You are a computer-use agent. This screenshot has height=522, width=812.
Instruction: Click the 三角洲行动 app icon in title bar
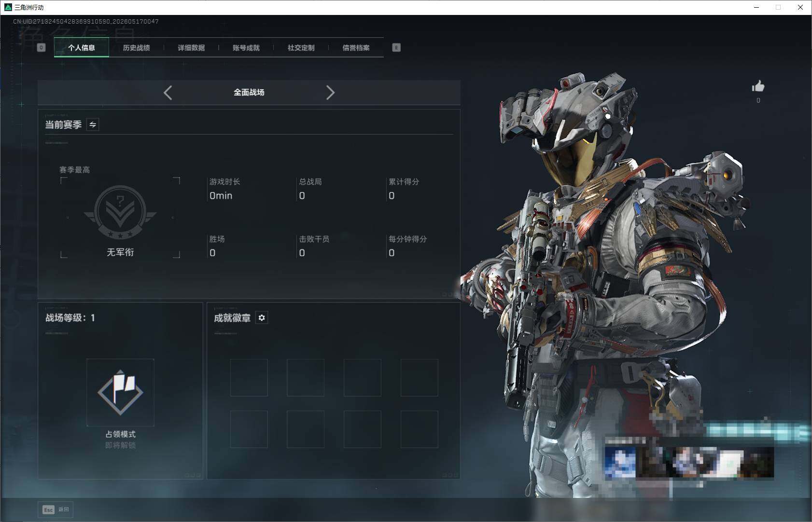[x=8, y=7]
